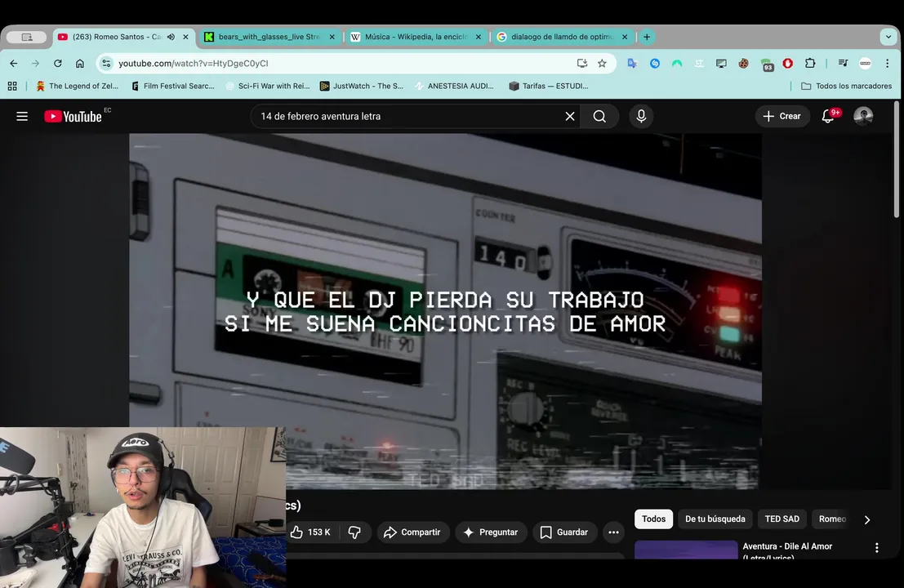Save video with Guardar button
The image size is (904, 588).
(563, 532)
